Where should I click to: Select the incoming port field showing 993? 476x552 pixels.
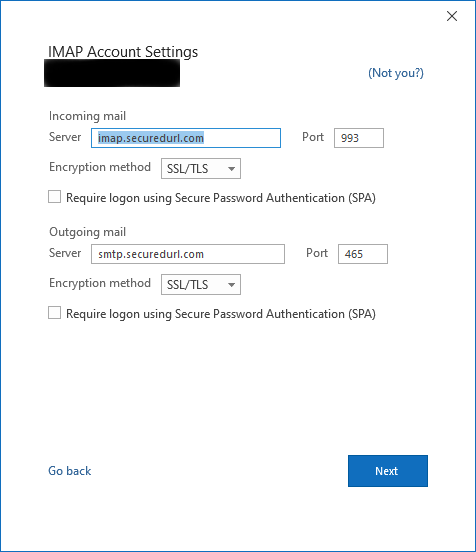359,138
